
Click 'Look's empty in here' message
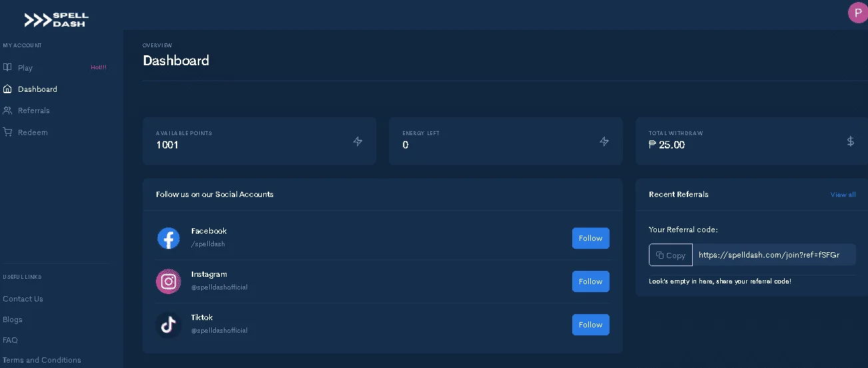[720, 281]
